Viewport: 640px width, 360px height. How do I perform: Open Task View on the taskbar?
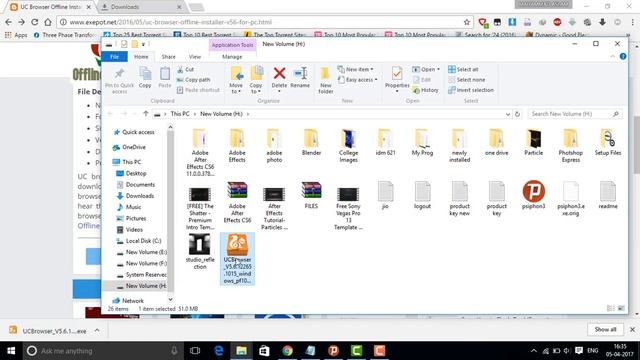point(195,351)
